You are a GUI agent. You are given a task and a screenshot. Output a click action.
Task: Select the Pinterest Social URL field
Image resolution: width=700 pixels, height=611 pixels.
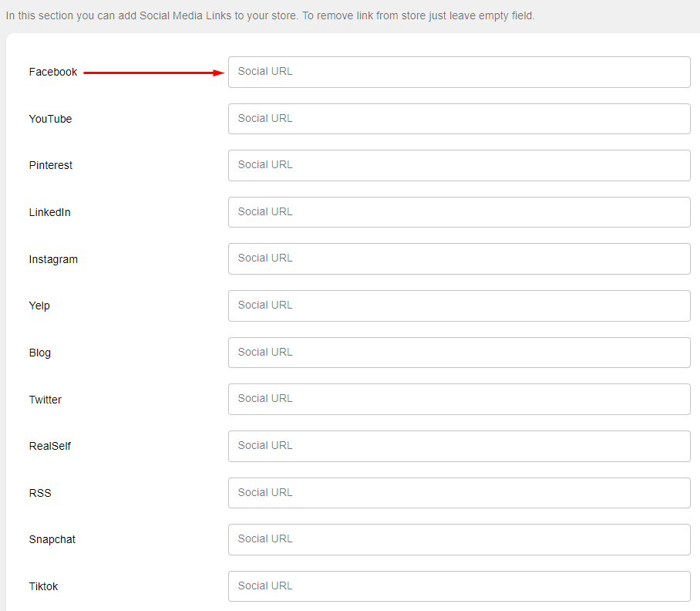[459, 165]
